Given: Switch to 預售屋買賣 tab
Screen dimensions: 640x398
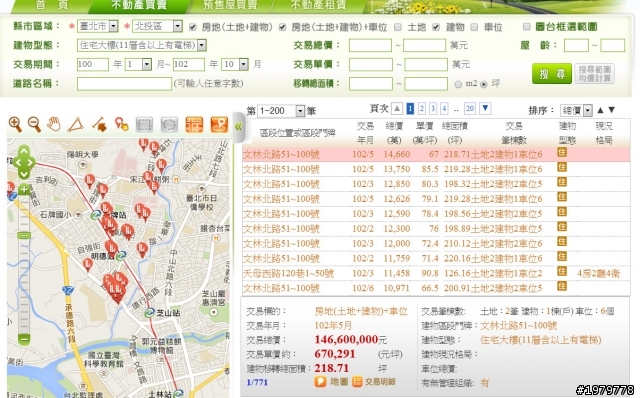Looking at the screenshot, I should point(230,5).
